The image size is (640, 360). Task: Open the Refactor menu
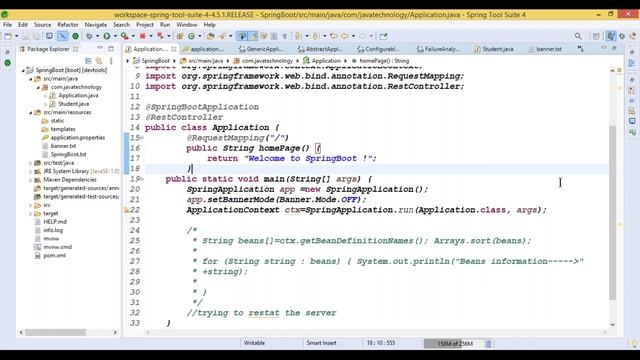pyautogui.click(x=68, y=24)
